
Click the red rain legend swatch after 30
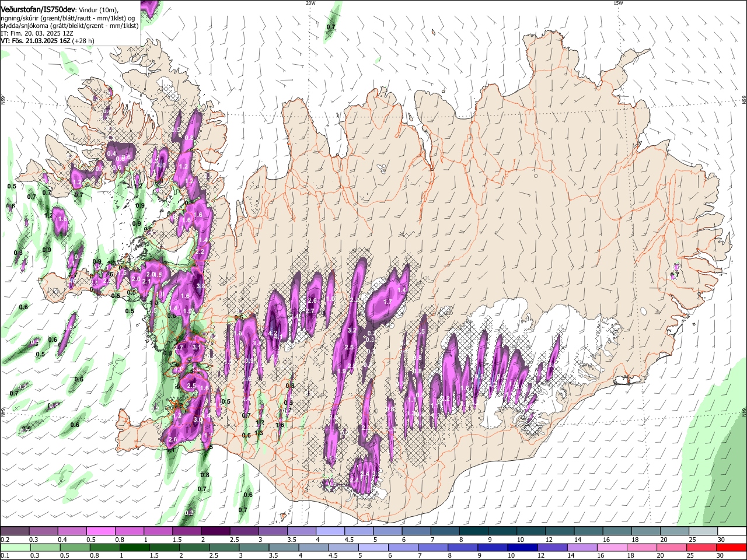pyautogui.click(x=731, y=547)
